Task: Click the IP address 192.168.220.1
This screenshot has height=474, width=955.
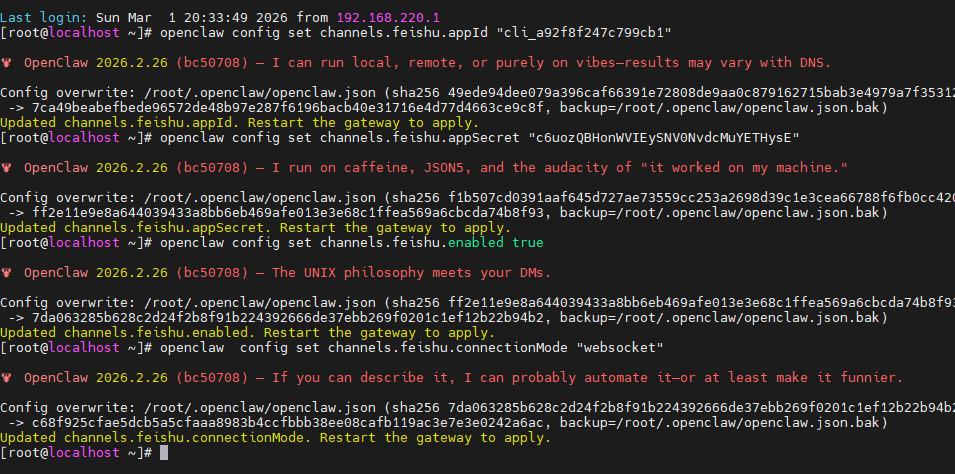Action: 389,18
